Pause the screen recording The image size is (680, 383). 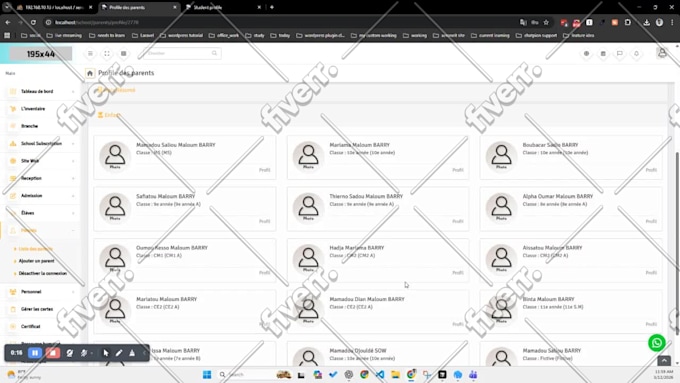click(x=35, y=353)
